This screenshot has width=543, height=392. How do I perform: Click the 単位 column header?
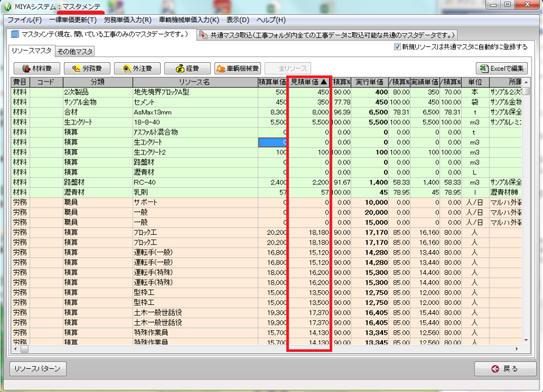475,82
